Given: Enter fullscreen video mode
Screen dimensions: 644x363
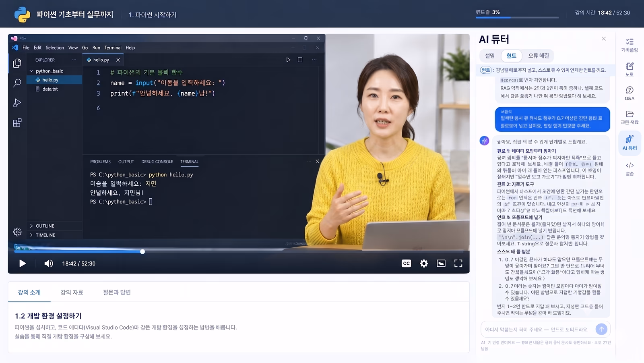Looking at the screenshot, I should click(458, 263).
